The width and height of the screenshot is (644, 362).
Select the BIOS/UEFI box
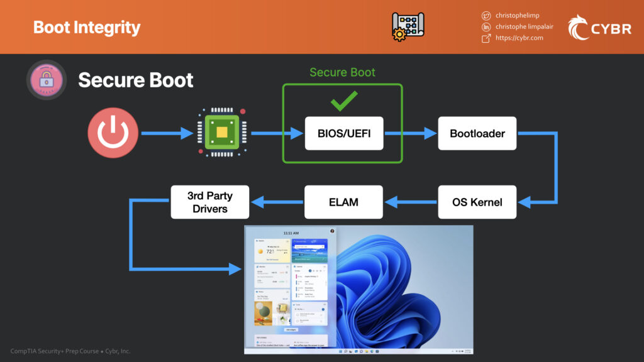[344, 133]
